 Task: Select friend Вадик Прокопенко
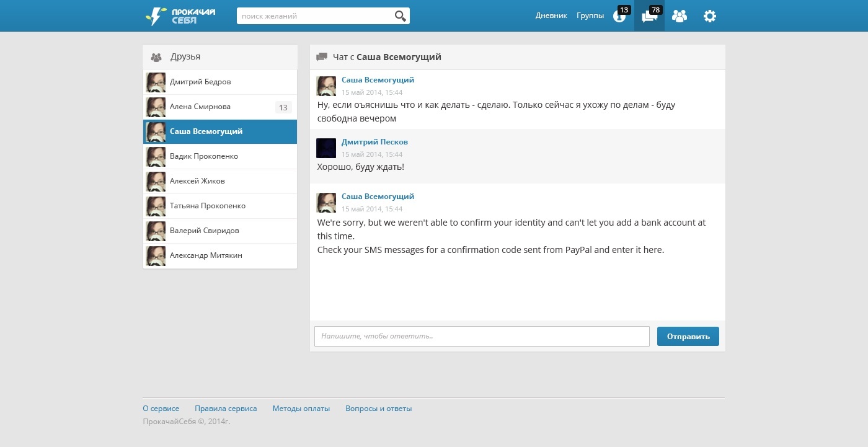[x=220, y=156]
